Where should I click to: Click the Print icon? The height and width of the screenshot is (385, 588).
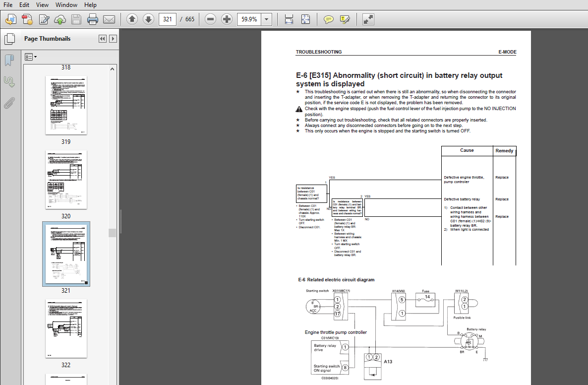point(93,19)
